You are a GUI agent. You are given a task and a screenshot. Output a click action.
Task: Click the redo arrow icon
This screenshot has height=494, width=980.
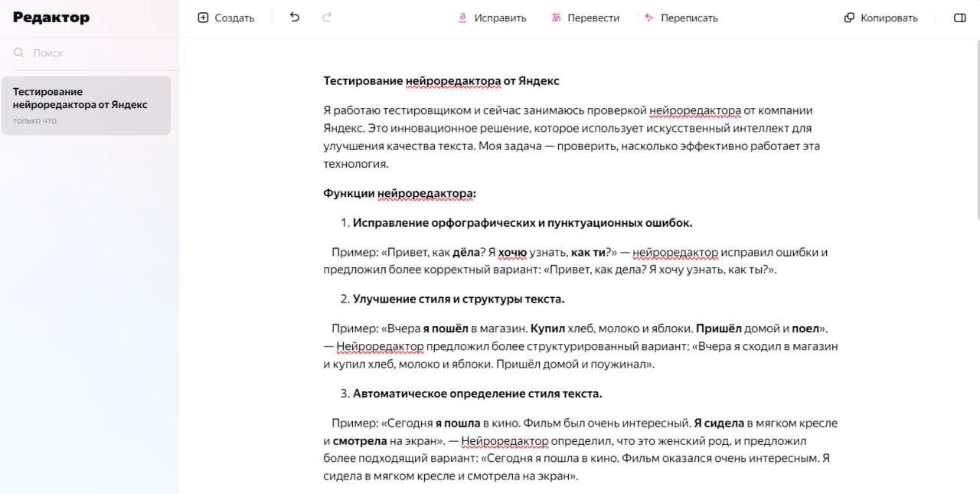coord(326,16)
